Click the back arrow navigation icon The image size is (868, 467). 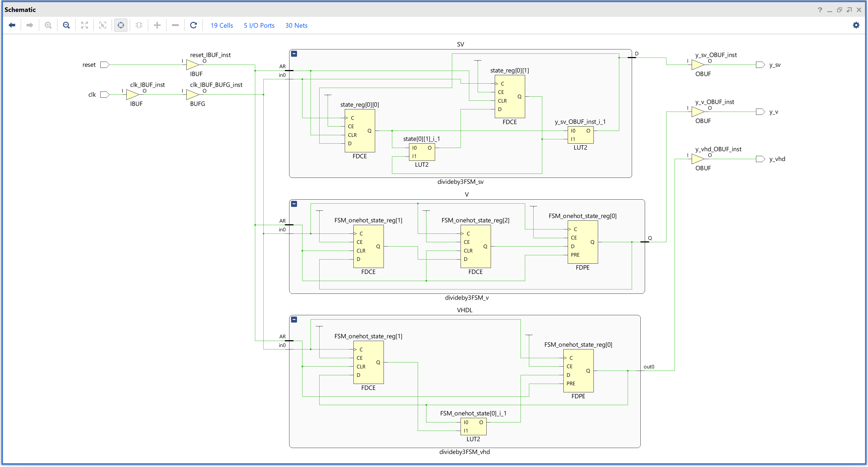click(x=12, y=25)
